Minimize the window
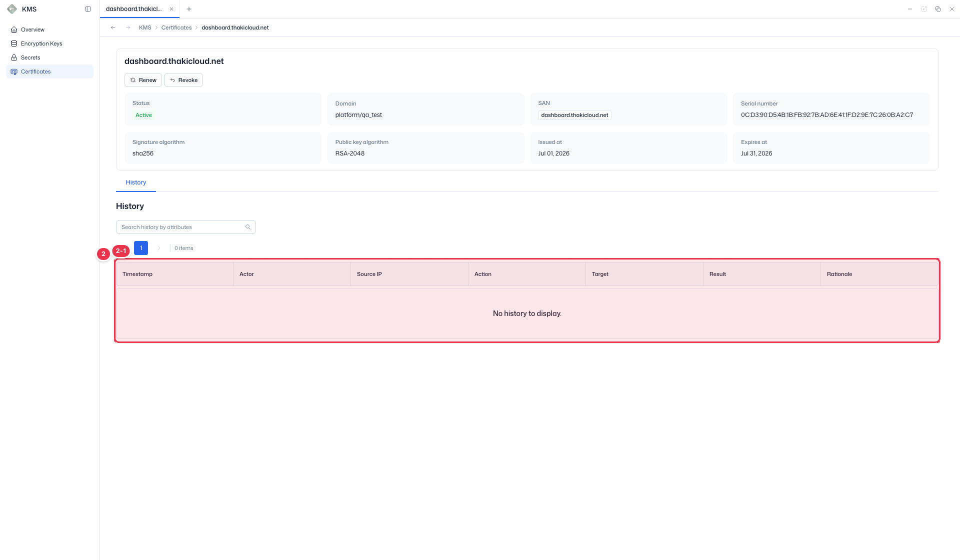The height and width of the screenshot is (560, 960). pos(910,9)
